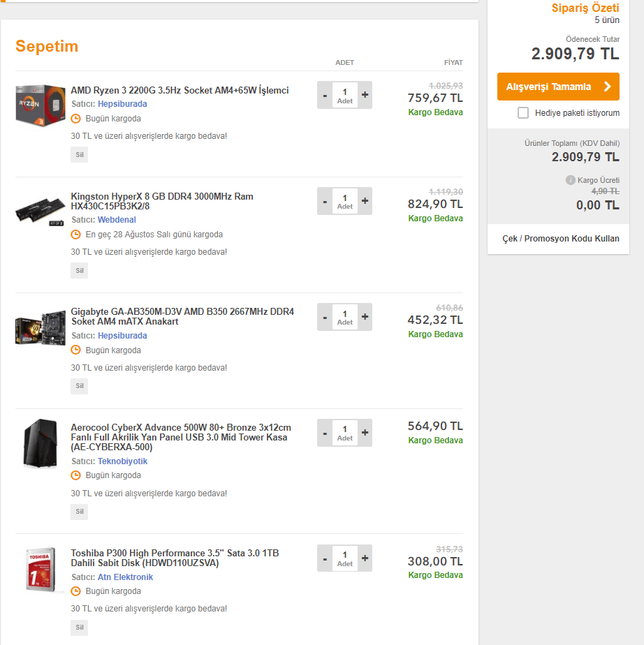Increase quantity of Gigabyte GA-AB350M-D3V motherboard
Screen dimensions: 644x645
[365, 317]
